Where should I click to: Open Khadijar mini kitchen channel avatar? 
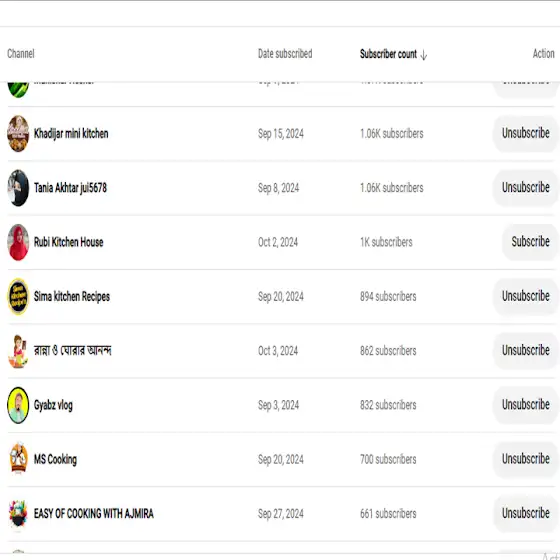pos(18,134)
